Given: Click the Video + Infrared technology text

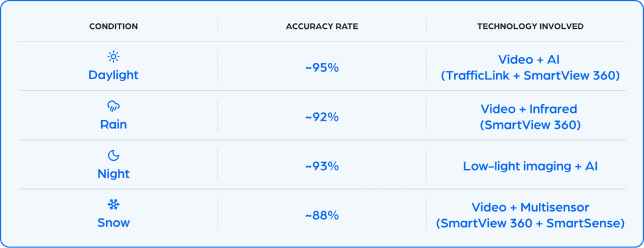Looking at the screenshot, I should point(529,109).
